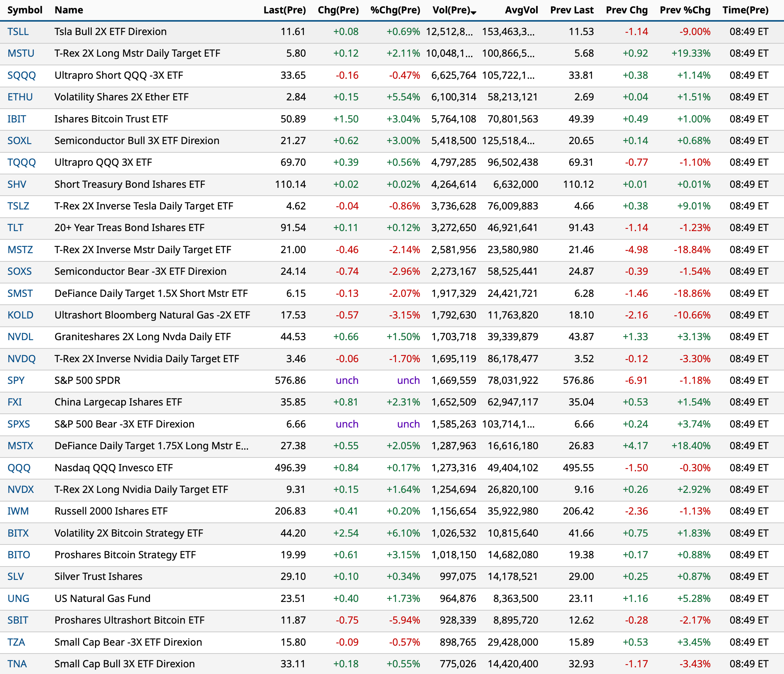This screenshot has height=674, width=784.
Task: Sort by Prev Last column header
Action: (x=571, y=10)
